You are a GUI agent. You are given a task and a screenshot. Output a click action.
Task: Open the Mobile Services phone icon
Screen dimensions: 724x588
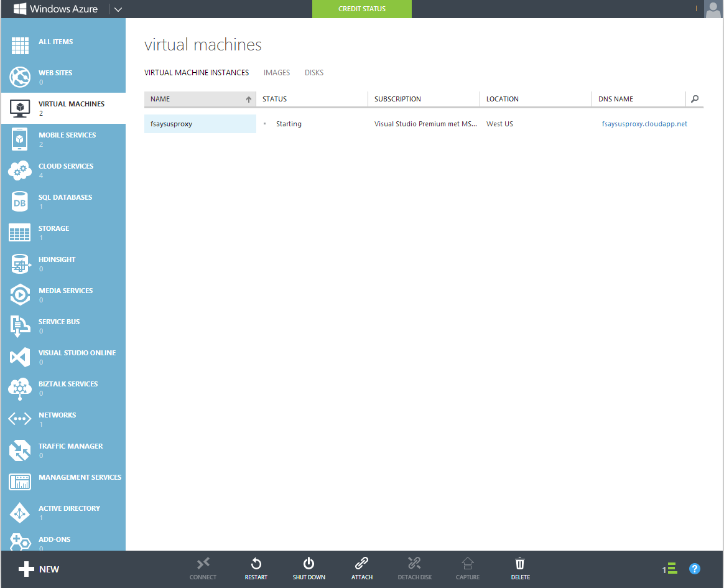pyautogui.click(x=20, y=139)
